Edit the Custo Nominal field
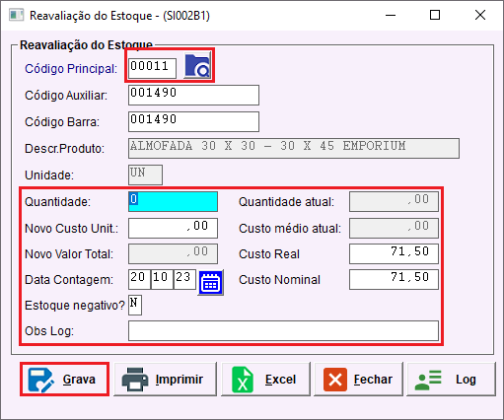Image resolution: width=504 pixels, height=420 pixels. tap(394, 279)
